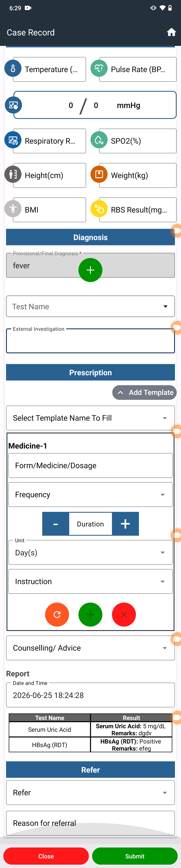Image resolution: width=181 pixels, height=868 pixels.
Task: Open Counselling/ Advice dropdown
Action: point(90,648)
